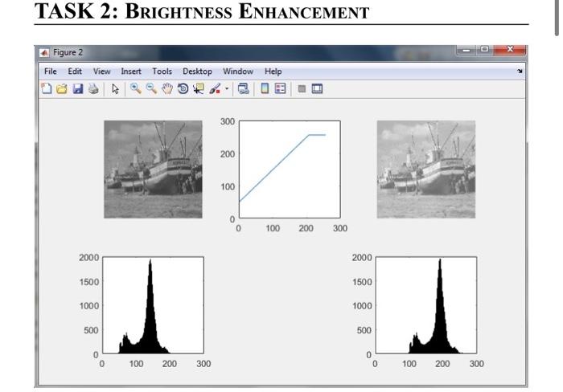Open the View menu
This screenshot has height=392, width=563.
click(101, 71)
